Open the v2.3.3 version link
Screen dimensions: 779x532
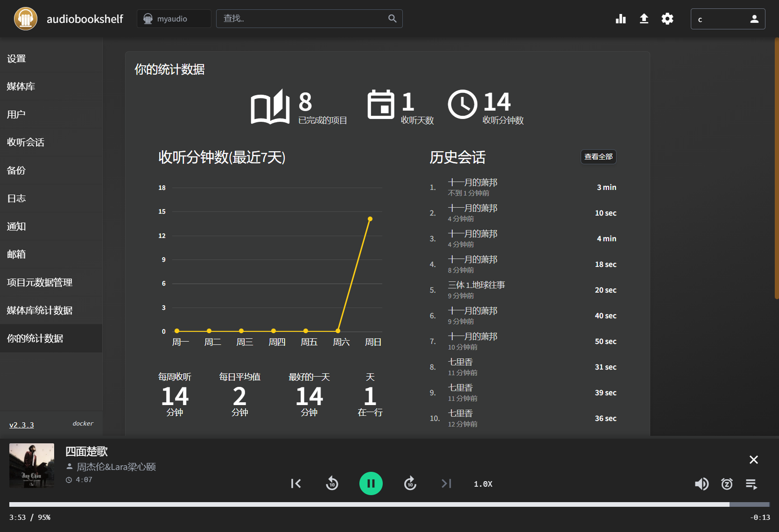pyautogui.click(x=21, y=425)
